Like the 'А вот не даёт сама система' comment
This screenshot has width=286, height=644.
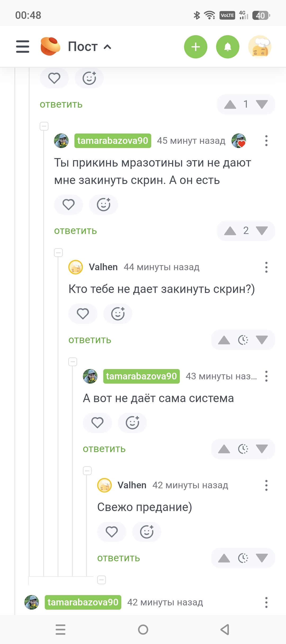click(x=97, y=423)
